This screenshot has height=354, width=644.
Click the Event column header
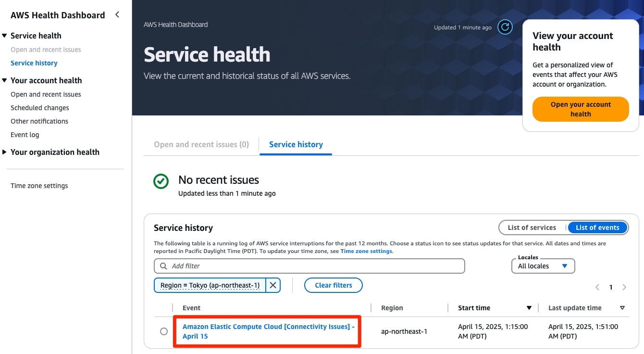pos(192,308)
